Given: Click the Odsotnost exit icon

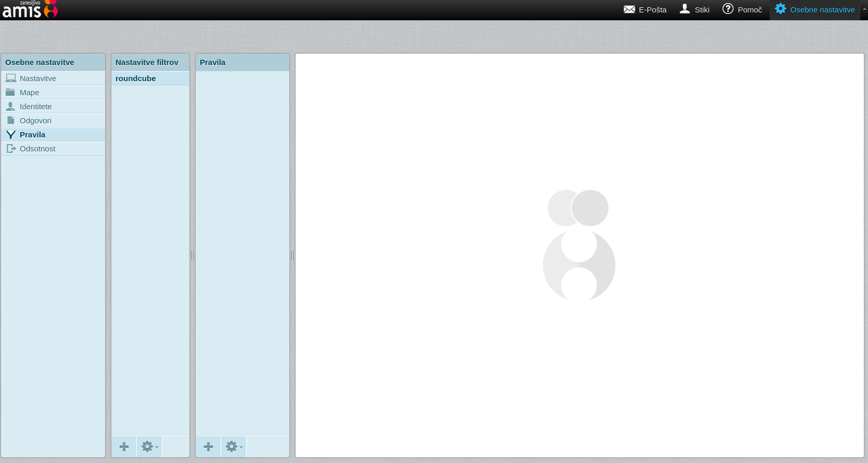Looking at the screenshot, I should [11, 148].
